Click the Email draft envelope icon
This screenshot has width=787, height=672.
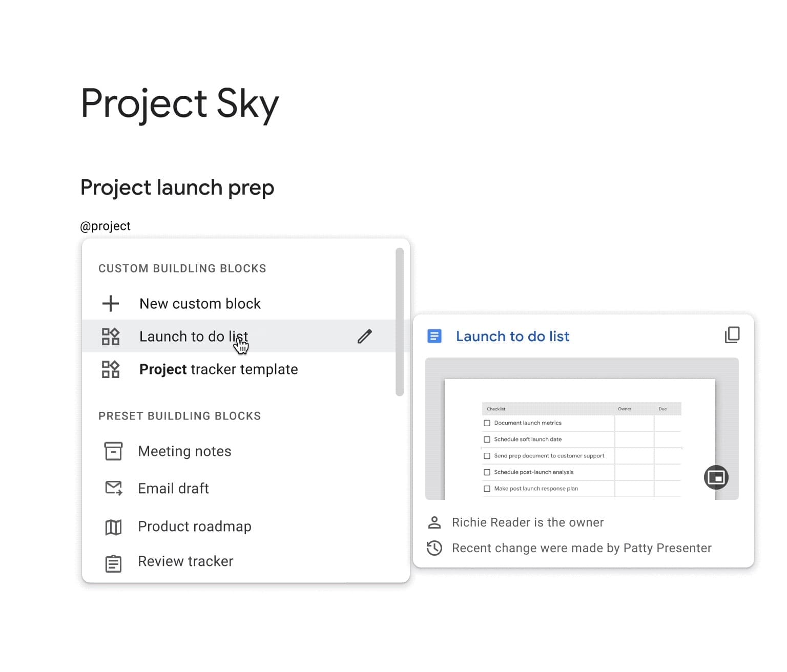pos(113,488)
